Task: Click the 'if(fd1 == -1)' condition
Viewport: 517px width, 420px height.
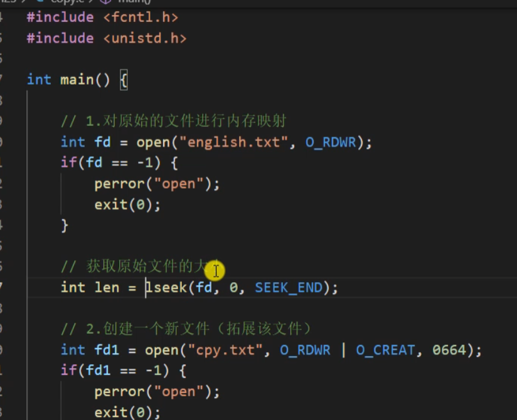Action: (115, 370)
